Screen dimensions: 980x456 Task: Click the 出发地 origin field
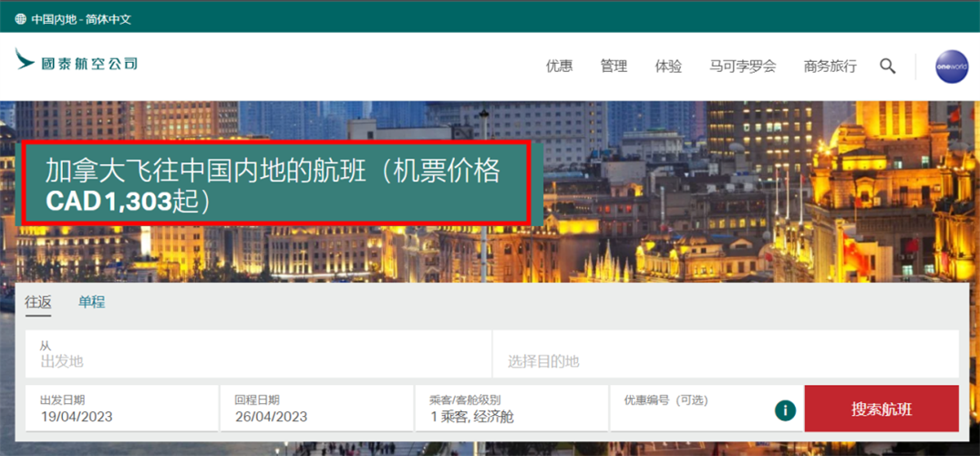point(258,354)
